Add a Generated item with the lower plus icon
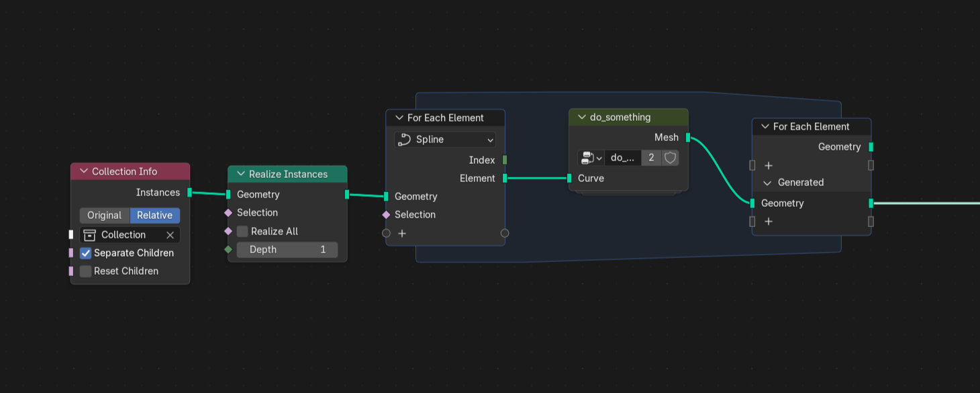 click(769, 222)
